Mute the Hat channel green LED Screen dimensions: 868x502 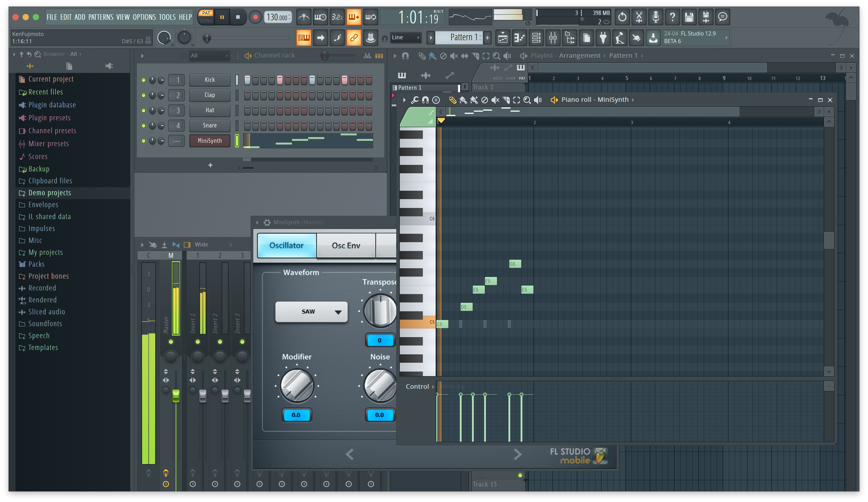point(143,110)
